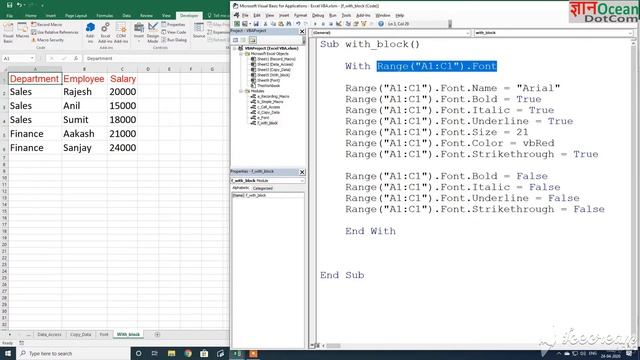The image size is (640, 360).
Task: Toggle Use Relative References
Action: [x=54, y=32]
